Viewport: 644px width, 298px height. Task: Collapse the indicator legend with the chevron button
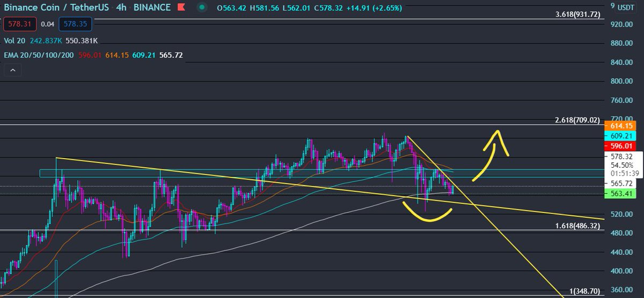12,70
